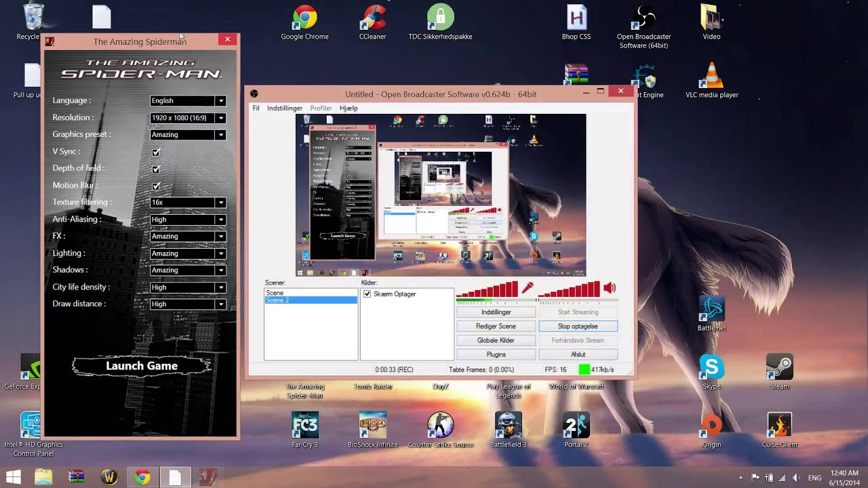Switch to Chrome in the taskbar
The width and height of the screenshot is (868, 488).
[x=142, y=477]
